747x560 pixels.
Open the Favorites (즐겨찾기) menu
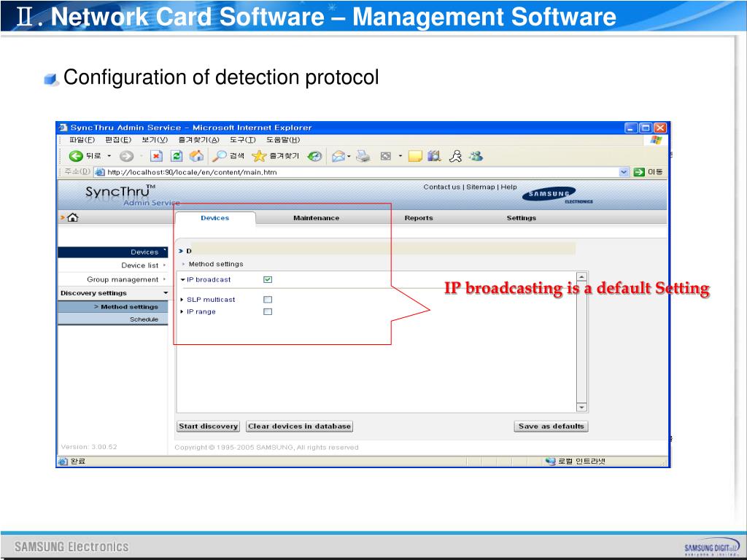[198, 139]
